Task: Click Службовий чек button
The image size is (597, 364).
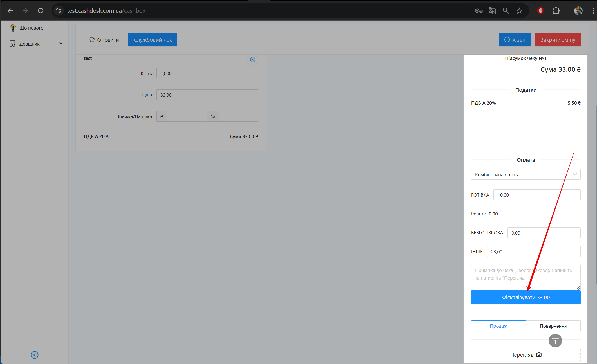Action: (x=153, y=40)
